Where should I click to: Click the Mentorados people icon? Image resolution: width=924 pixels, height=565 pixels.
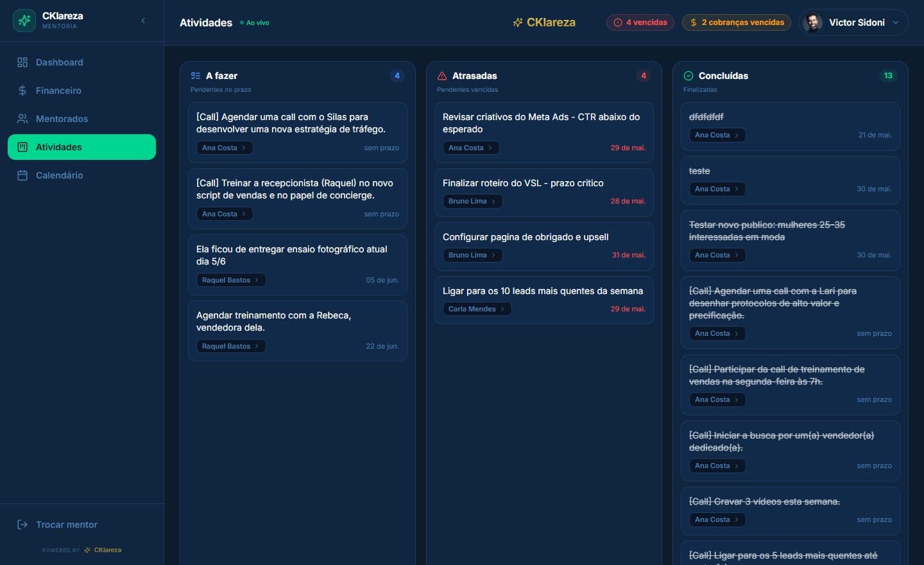coord(22,119)
